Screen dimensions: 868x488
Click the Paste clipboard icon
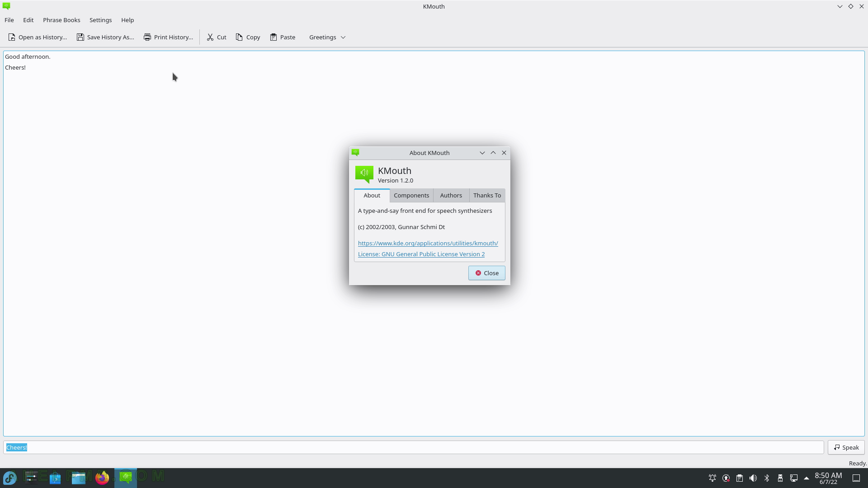coord(274,37)
